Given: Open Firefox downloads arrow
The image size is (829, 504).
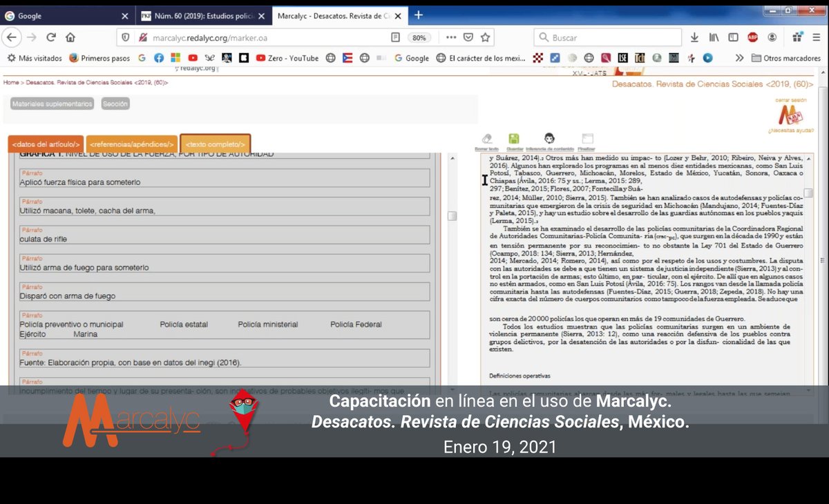Looking at the screenshot, I should (x=694, y=37).
